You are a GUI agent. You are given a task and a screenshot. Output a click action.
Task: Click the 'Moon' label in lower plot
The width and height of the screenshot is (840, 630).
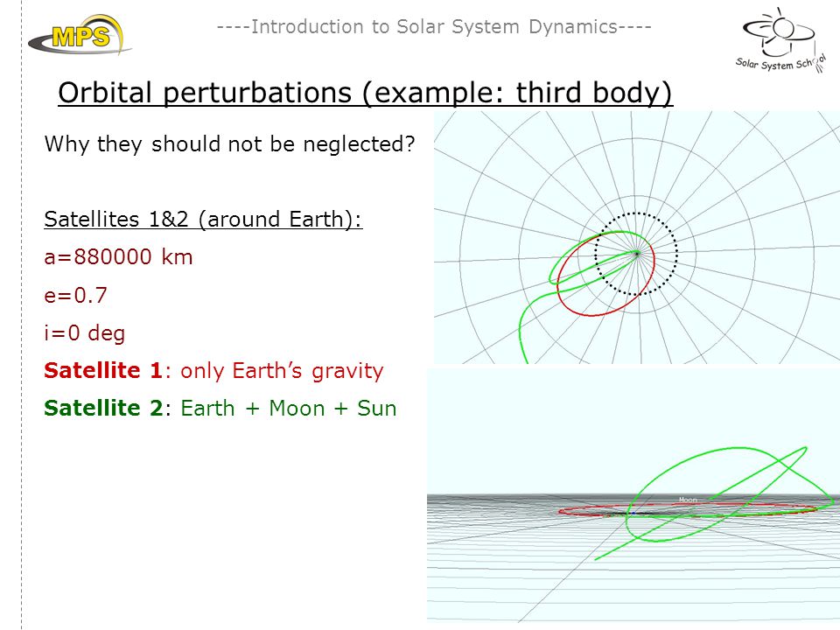[688, 500]
